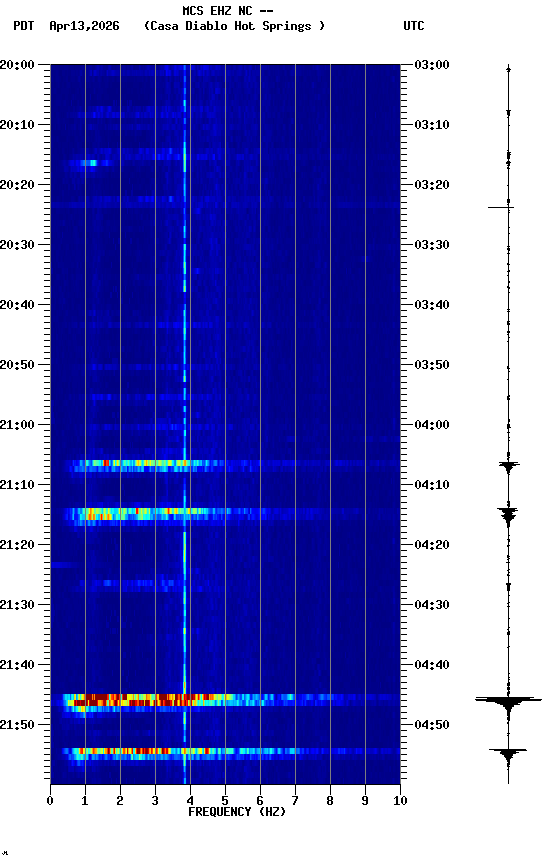Click the seismogram waveform burst near 04:07

point(508,467)
